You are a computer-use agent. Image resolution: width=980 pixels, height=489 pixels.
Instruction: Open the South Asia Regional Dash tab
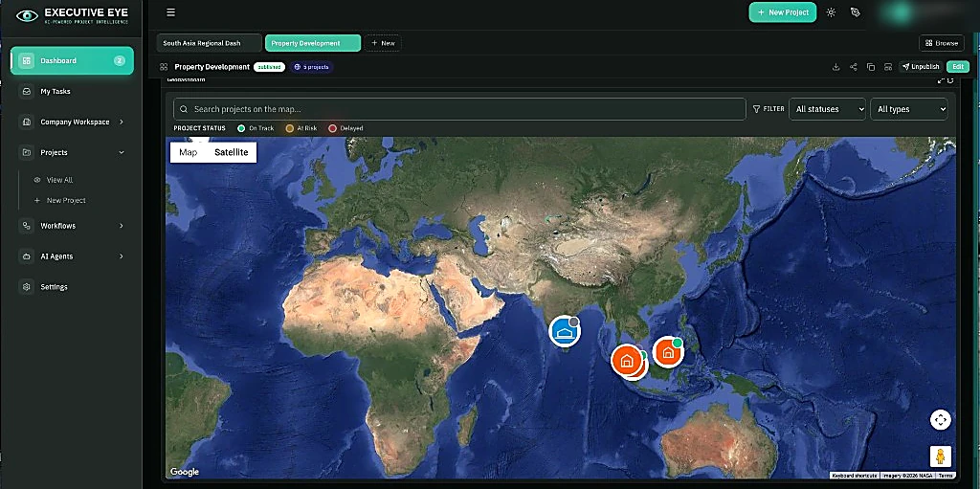point(209,43)
